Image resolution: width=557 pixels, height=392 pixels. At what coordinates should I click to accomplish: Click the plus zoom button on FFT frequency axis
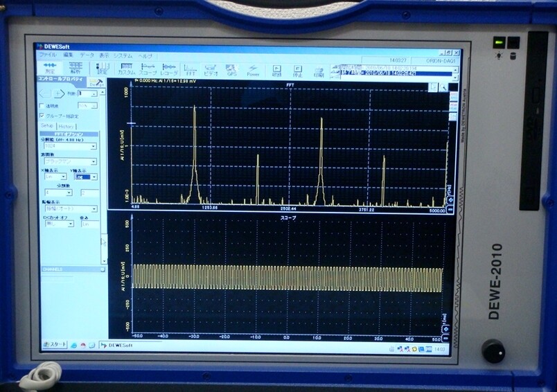(450, 200)
